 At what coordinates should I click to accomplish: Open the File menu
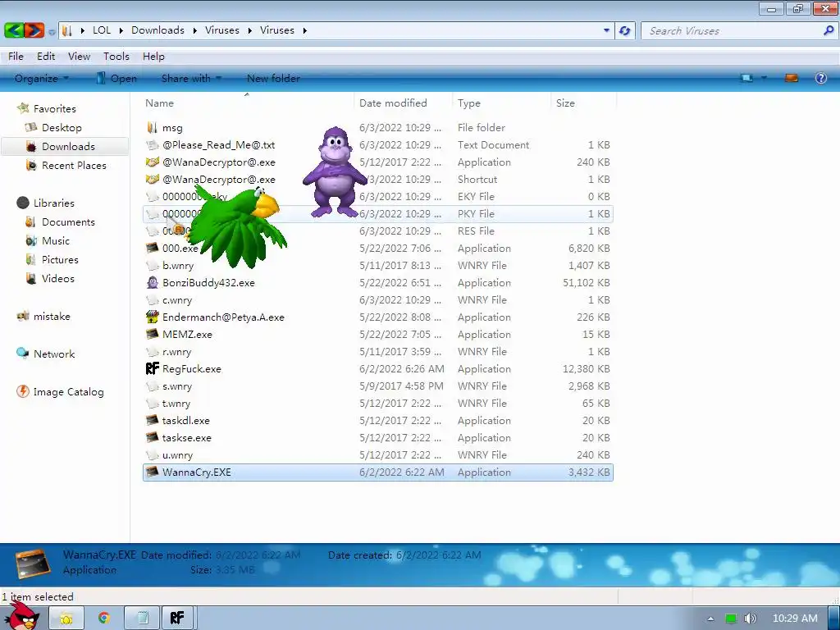pyautogui.click(x=16, y=57)
